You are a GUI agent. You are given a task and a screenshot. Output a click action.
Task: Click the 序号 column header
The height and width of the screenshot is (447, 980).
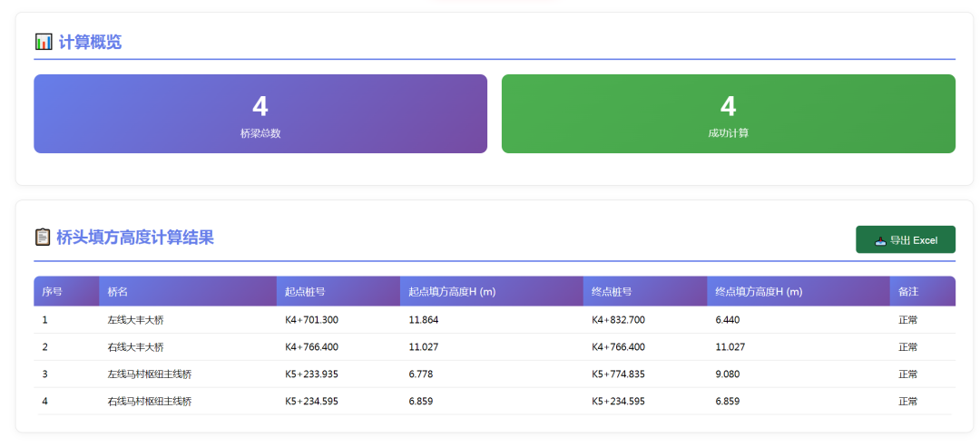66,292
